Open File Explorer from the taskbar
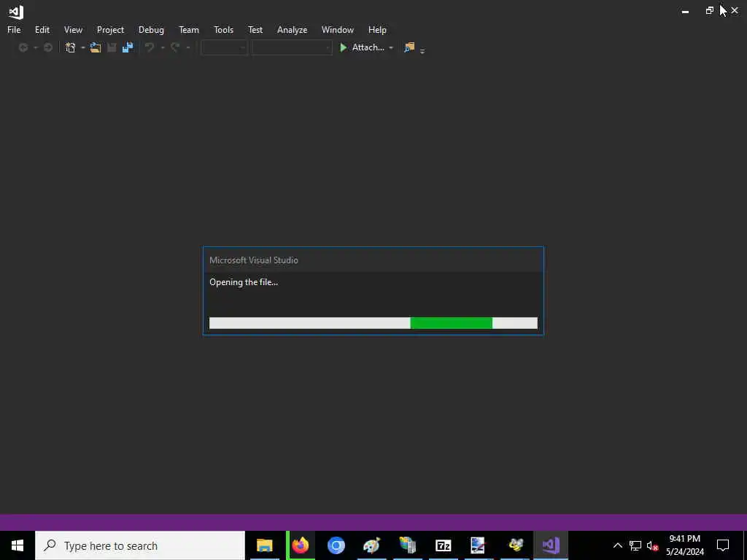 [x=264, y=545]
